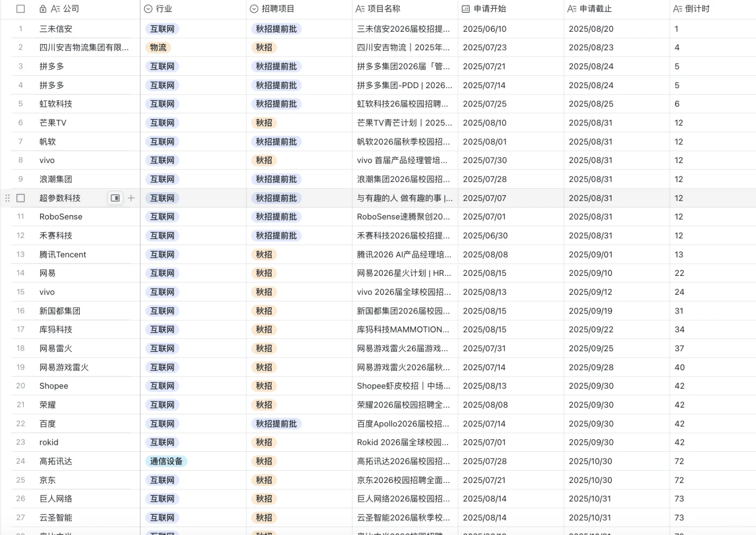Open the 超参数科技 record with the expand icon
The width and height of the screenshot is (756, 535).
115,198
